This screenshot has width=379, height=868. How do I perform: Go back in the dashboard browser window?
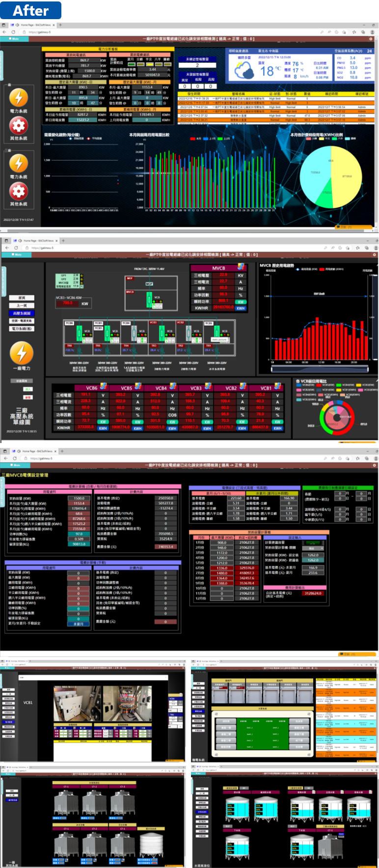pos(3,32)
